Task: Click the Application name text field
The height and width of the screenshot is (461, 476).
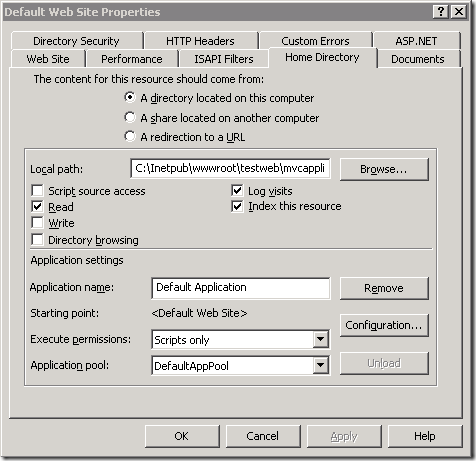Action: click(x=241, y=288)
